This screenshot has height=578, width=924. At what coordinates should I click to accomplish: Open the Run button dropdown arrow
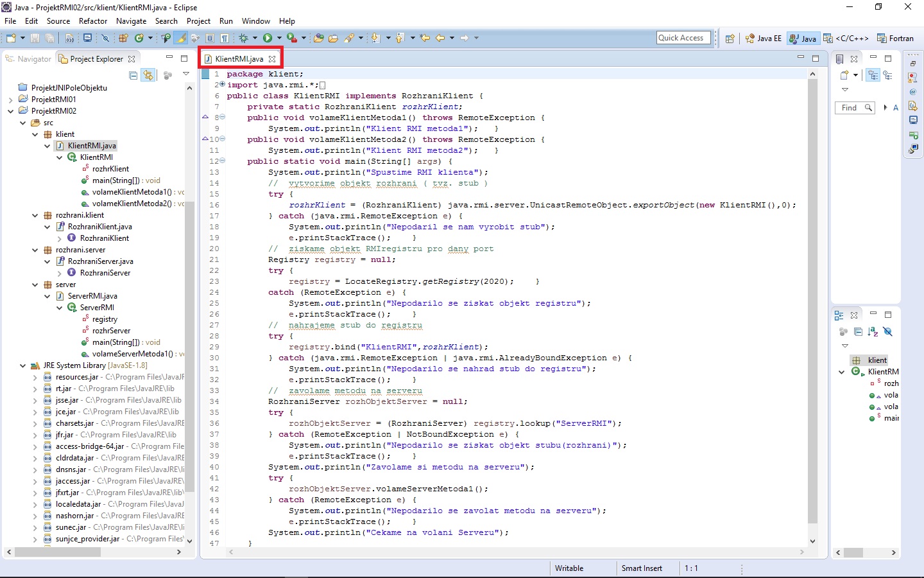278,38
